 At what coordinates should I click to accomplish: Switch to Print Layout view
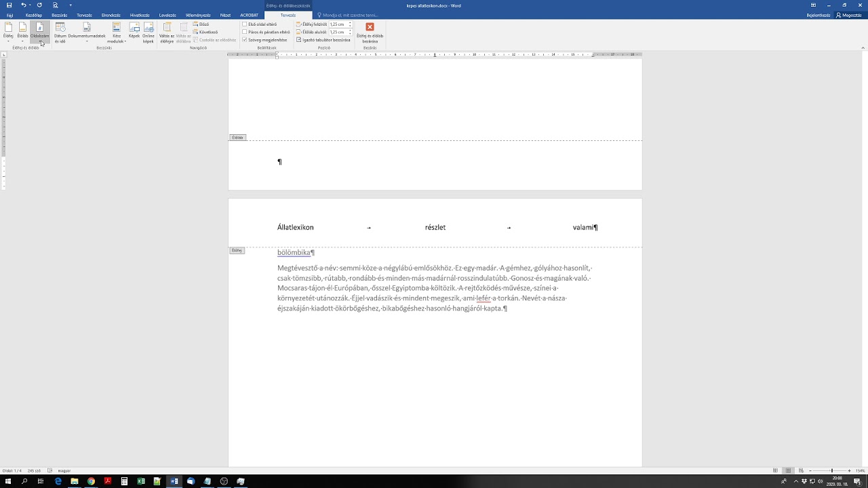788,470
